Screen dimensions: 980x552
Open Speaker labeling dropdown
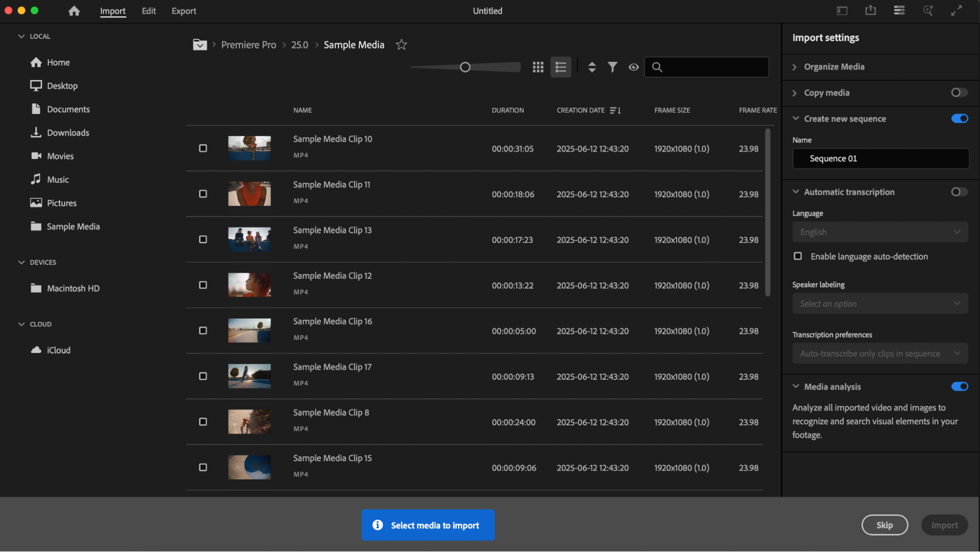pyautogui.click(x=880, y=304)
